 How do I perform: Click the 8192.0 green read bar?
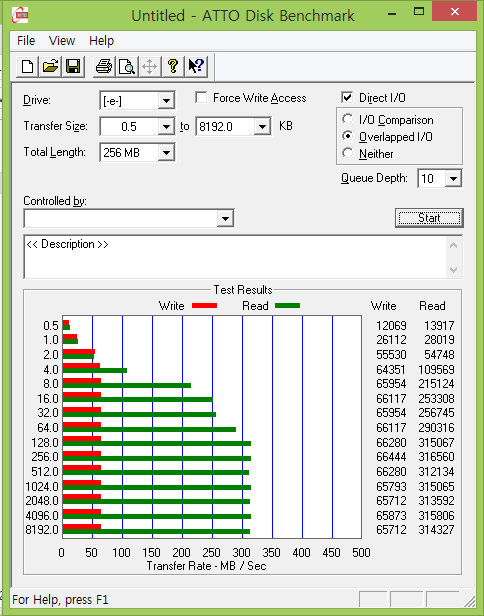[156, 532]
